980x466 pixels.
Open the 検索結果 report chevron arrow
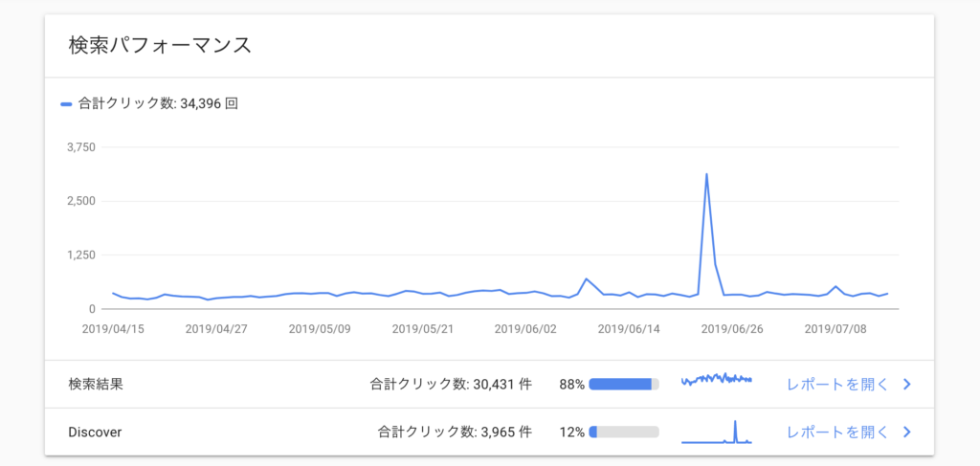tap(907, 384)
